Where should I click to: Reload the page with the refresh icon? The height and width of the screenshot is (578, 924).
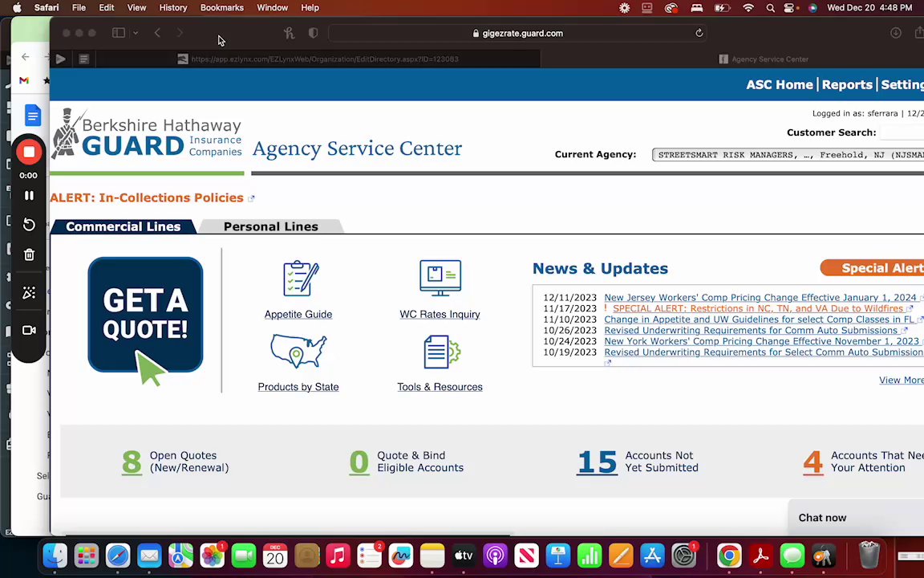tap(699, 33)
